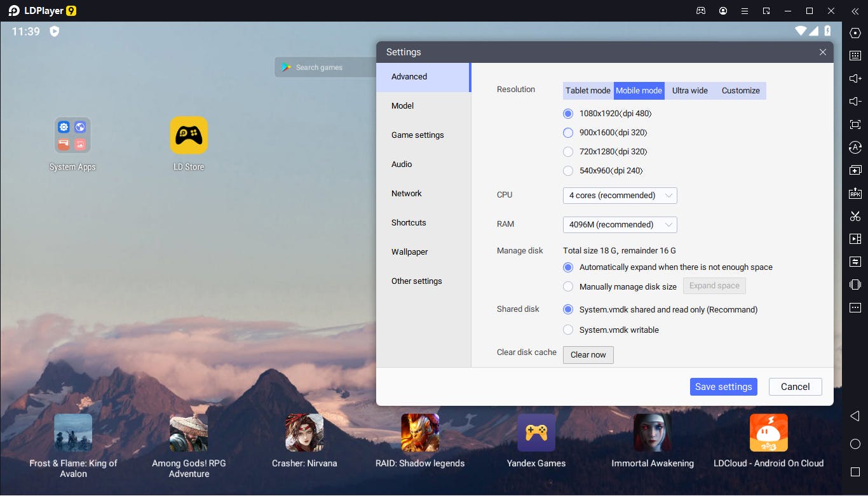Screen dimensions: 868x496
Task: Click the APK install icon
Action: [855, 193]
